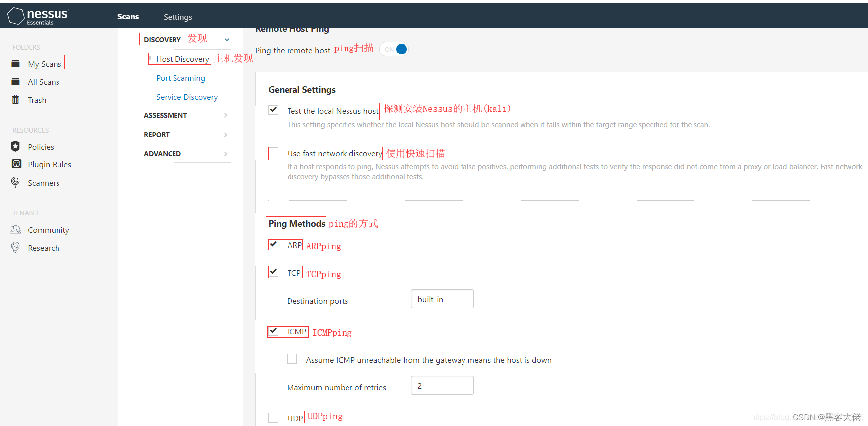Click the Nessus Essentials logo
The image size is (868, 426).
[x=38, y=16]
